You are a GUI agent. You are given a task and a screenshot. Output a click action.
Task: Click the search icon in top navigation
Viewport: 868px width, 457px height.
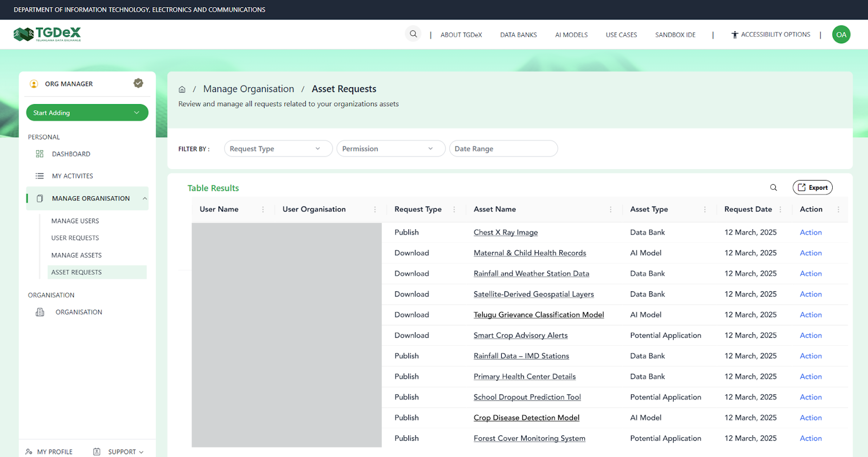click(x=413, y=34)
